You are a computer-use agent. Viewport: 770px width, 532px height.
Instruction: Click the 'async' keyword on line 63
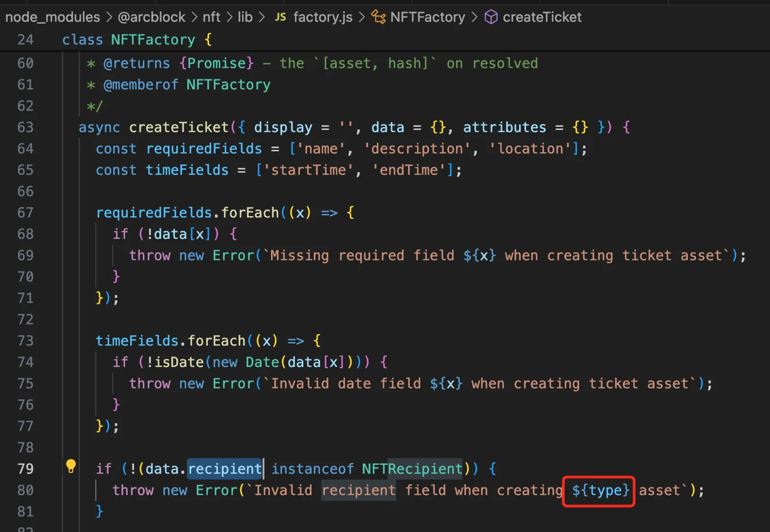[x=100, y=127]
